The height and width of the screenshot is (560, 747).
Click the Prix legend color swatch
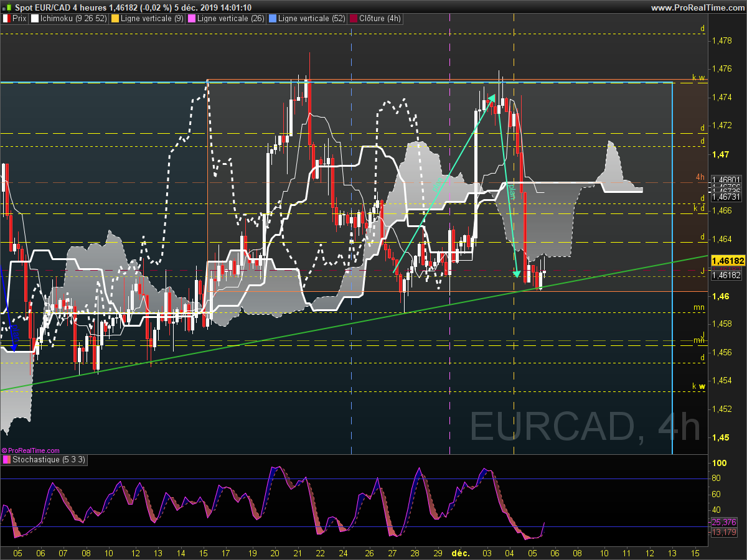click(x=7, y=19)
